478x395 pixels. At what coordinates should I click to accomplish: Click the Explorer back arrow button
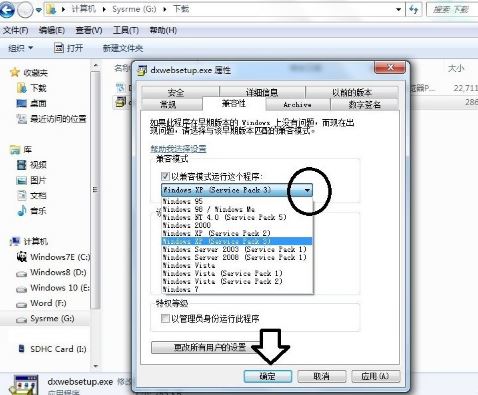click(7, 10)
